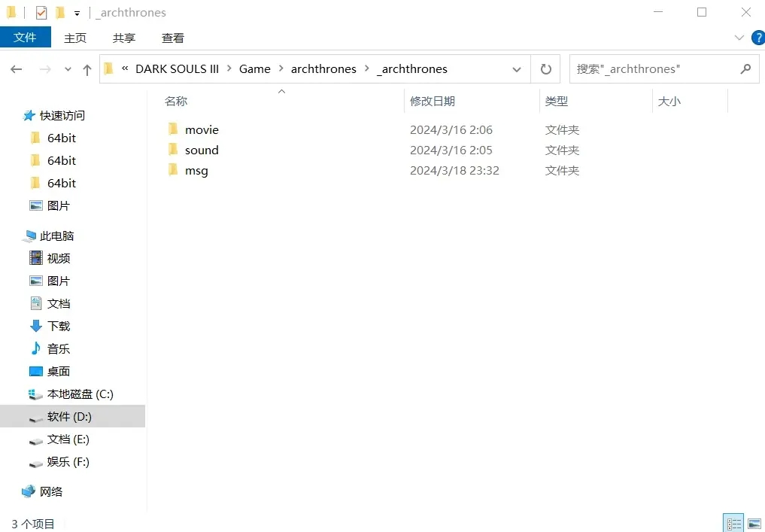This screenshot has height=532, width=765.
Task: Open 图片 under 此电脑
Action: click(59, 281)
